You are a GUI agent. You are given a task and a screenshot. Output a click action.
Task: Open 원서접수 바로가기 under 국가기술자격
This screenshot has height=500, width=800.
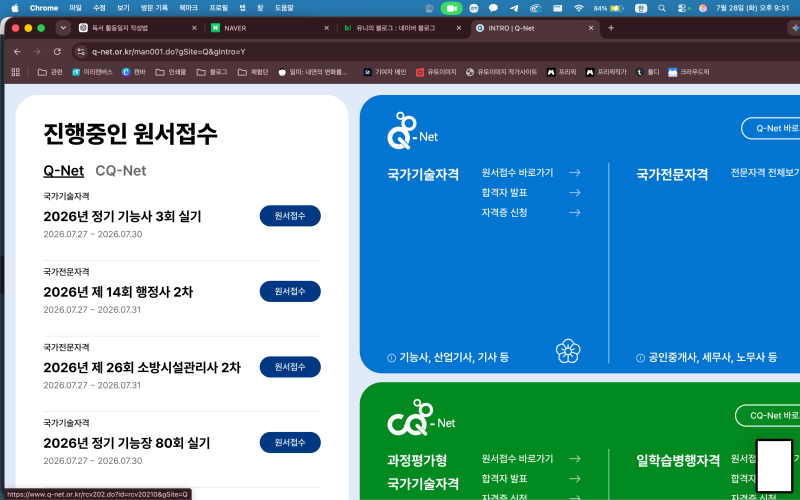(x=531, y=172)
